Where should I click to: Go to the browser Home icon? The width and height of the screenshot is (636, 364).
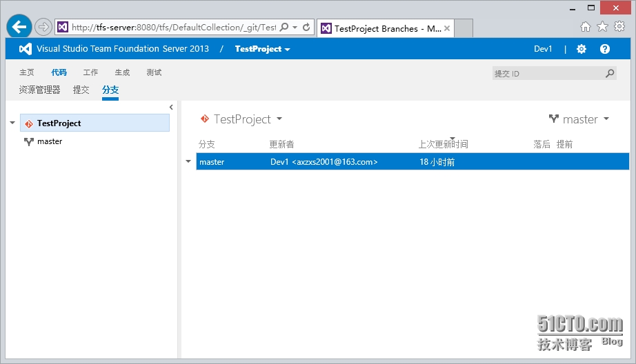pos(585,27)
